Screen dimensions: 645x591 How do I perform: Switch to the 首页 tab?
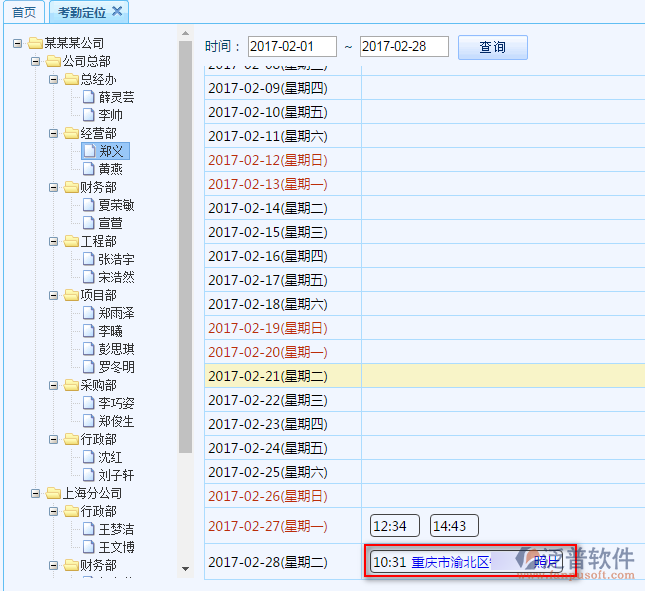pyautogui.click(x=23, y=12)
